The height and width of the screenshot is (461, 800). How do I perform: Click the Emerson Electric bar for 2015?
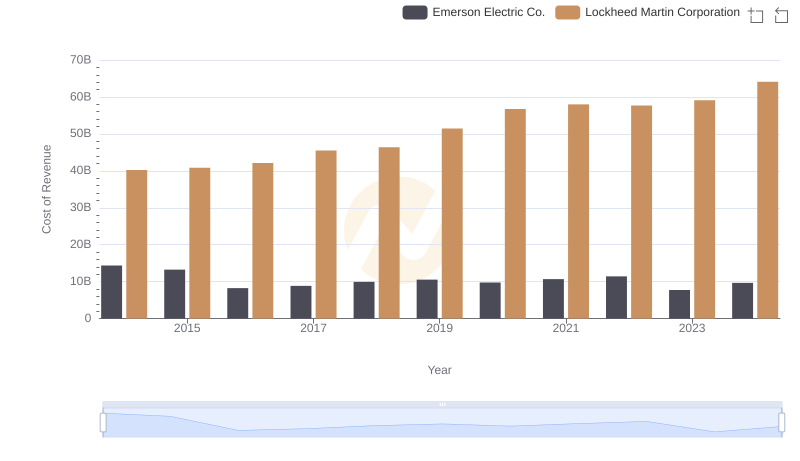click(x=174, y=294)
